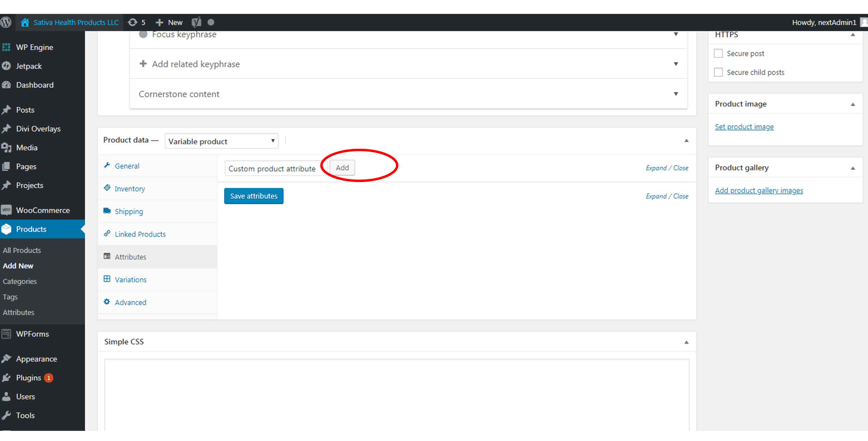Click the Shipping truck icon
Image resolution: width=868 pixels, height=441 pixels.
(107, 211)
